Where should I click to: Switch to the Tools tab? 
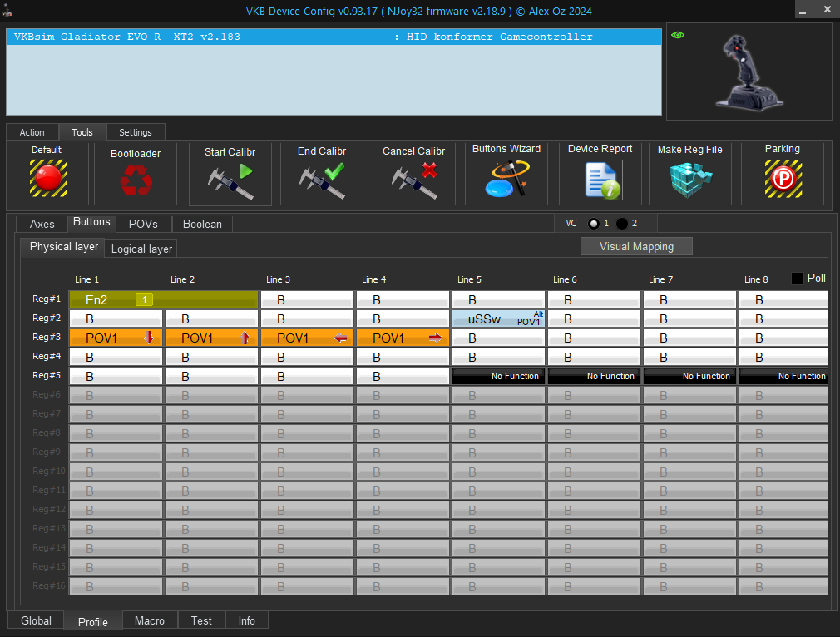(82, 132)
